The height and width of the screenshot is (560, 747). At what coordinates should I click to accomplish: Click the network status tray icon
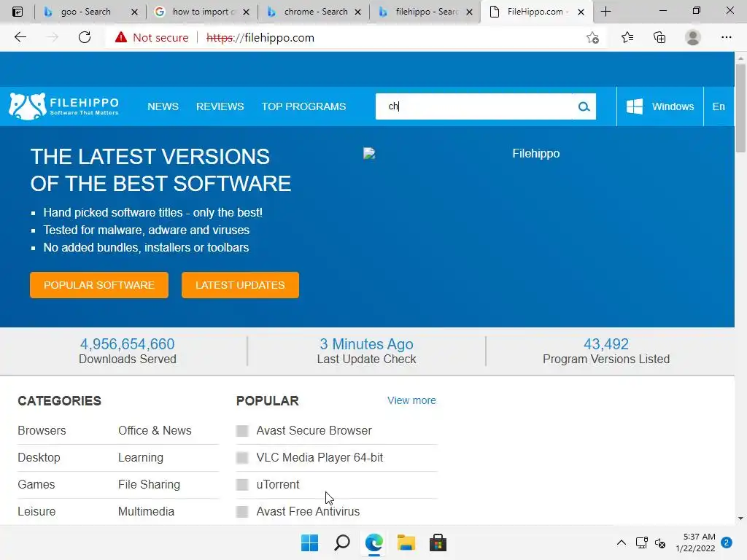(x=641, y=542)
